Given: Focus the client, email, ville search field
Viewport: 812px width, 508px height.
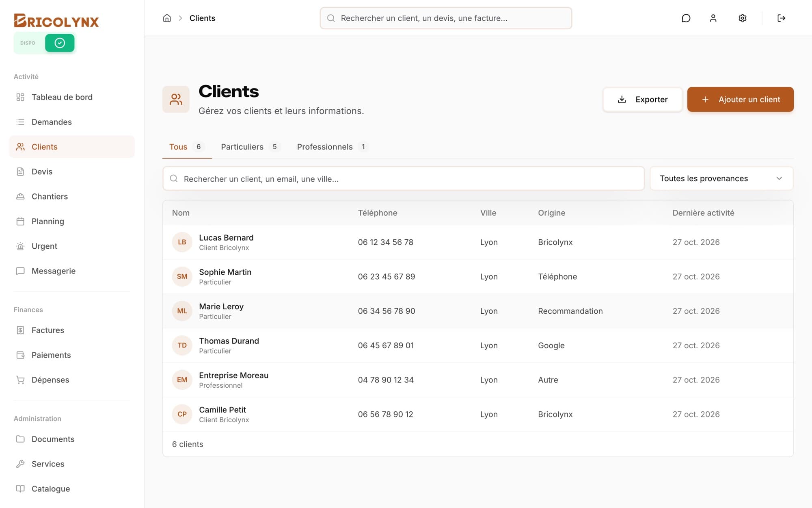Looking at the screenshot, I should point(404,178).
